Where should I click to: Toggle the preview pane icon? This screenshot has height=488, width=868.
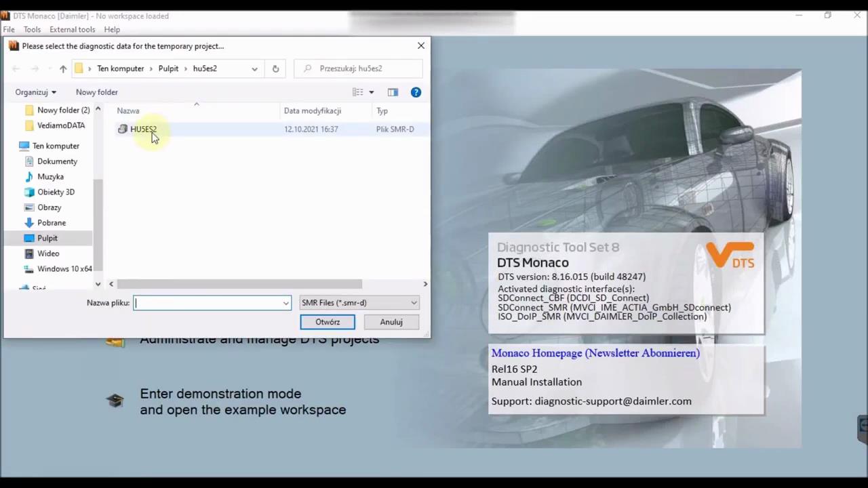pos(393,92)
